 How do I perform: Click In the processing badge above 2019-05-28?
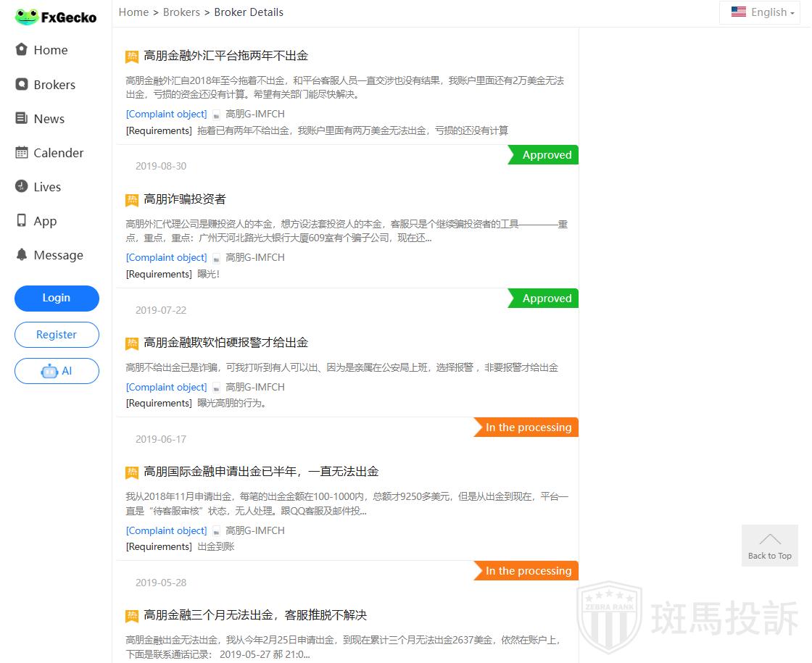[x=528, y=571]
